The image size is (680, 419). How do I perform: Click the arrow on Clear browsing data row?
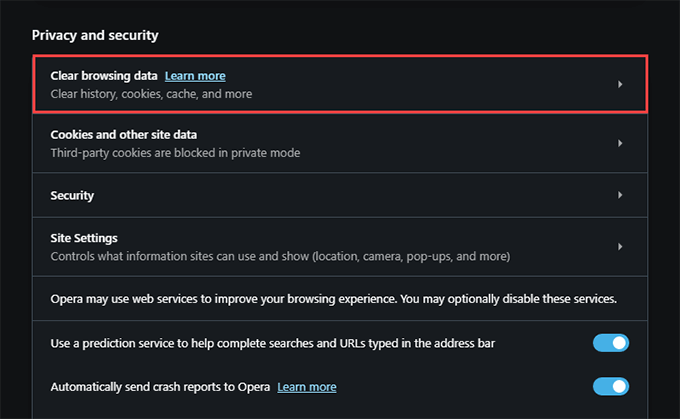coord(620,85)
